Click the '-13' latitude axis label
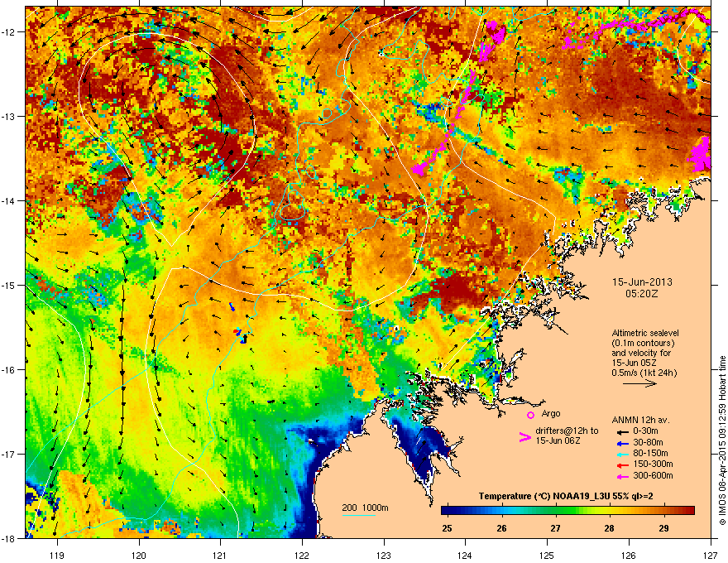The image size is (728, 563). pyautogui.click(x=9, y=116)
